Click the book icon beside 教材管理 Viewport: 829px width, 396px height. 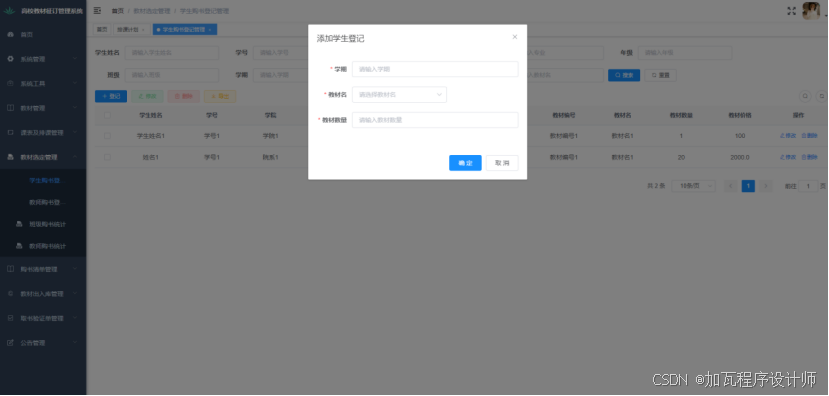(x=11, y=108)
